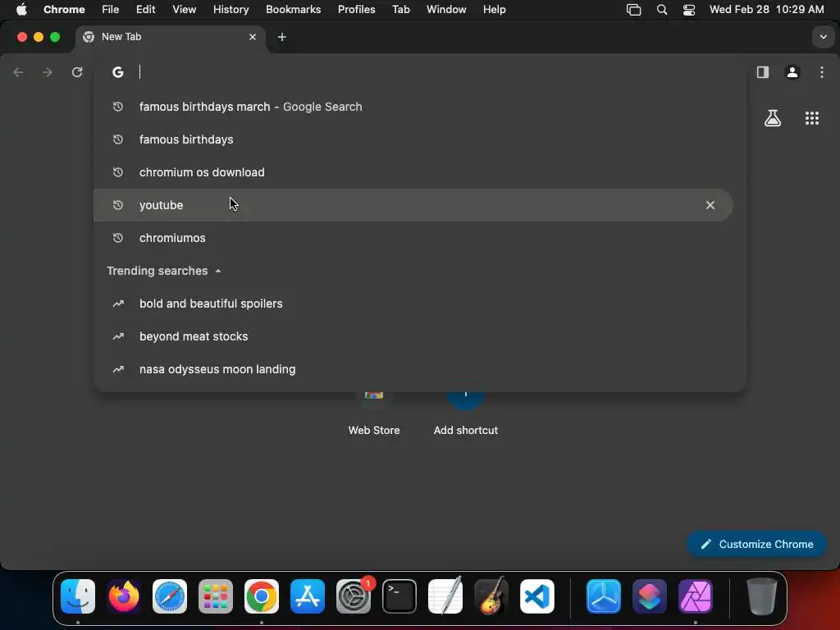840x630 pixels.
Task: Open the View menu
Action: tap(184, 9)
